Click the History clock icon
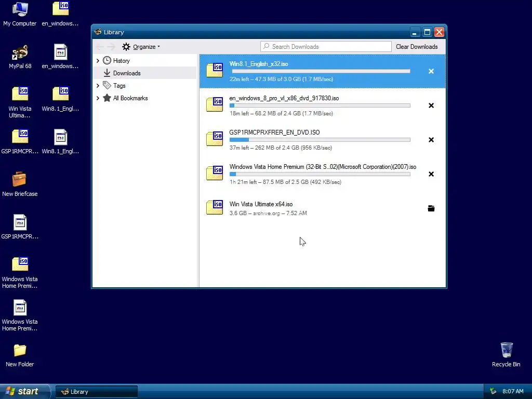This screenshot has height=399, width=532. [107, 60]
